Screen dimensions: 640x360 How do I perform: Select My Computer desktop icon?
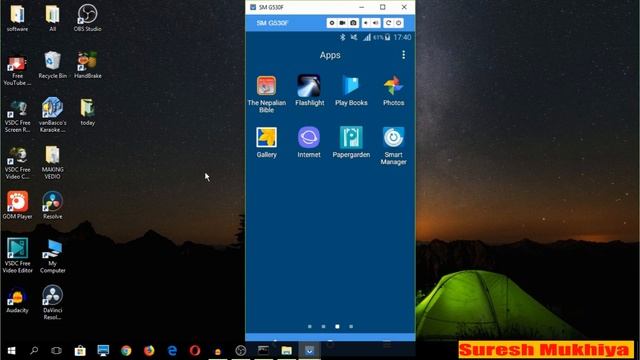(x=53, y=255)
